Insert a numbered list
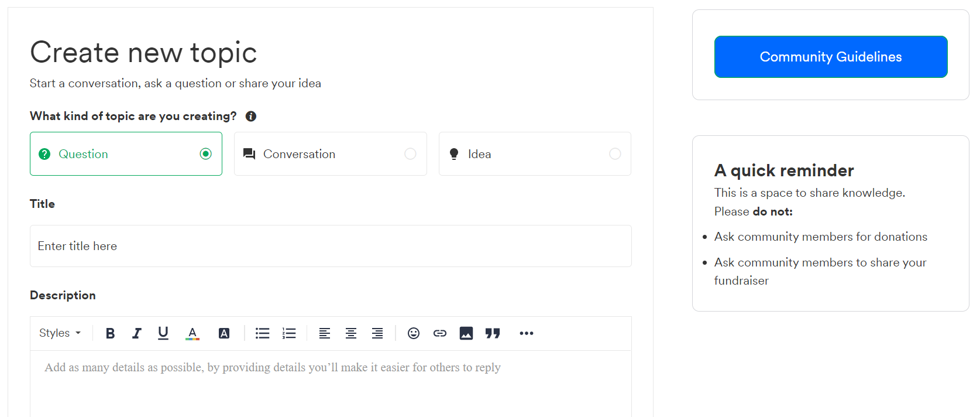This screenshot has width=980, height=417. point(289,333)
